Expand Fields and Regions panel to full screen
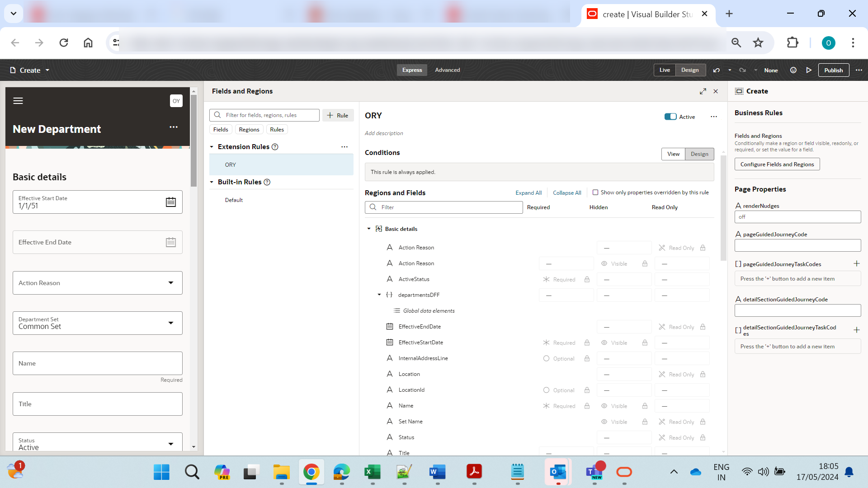Image resolution: width=868 pixels, height=488 pixels. (x=703, y=91)
